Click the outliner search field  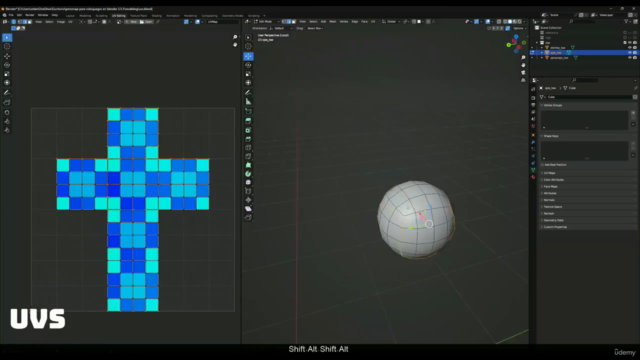coord(583,21)
